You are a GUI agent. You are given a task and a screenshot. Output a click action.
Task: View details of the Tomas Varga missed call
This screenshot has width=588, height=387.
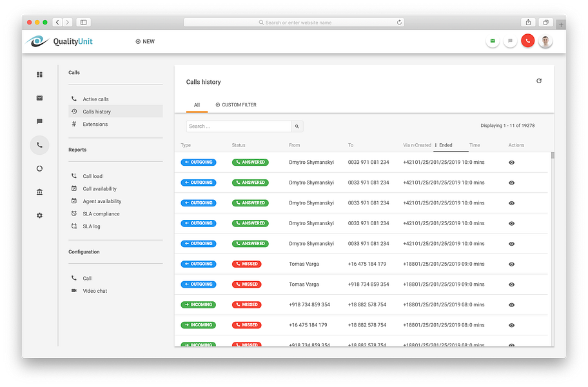tap(511, 264)
